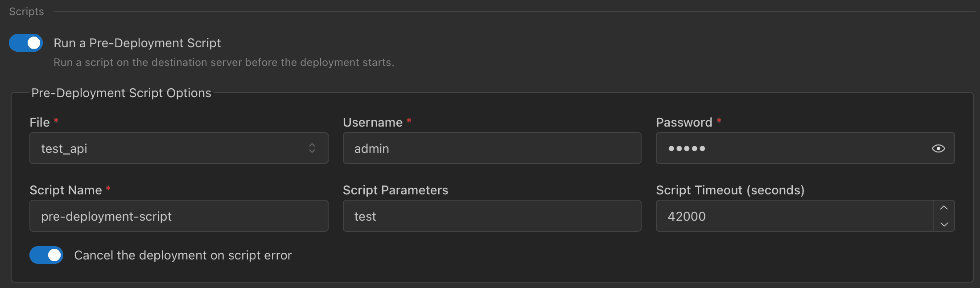
Task: Click the File dropdown chevron
Action: pos(312,148)
